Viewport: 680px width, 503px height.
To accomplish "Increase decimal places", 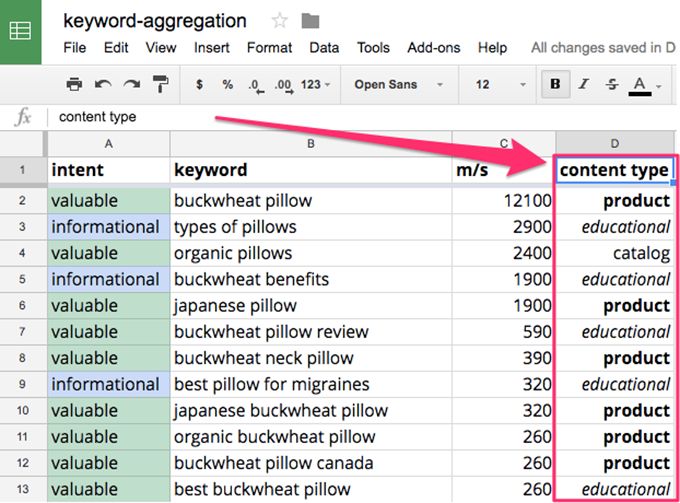I will (x=284, y=85).
